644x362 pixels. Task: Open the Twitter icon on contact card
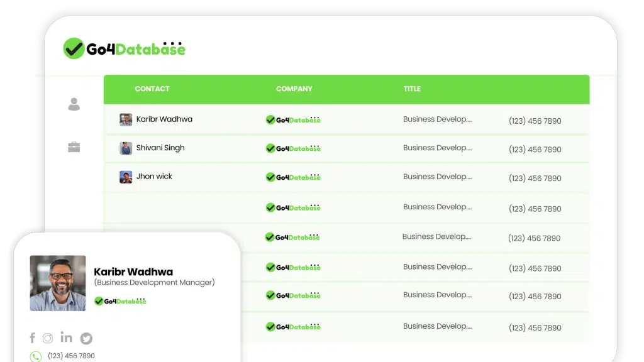pyautogui.click(x=86, y=338)
